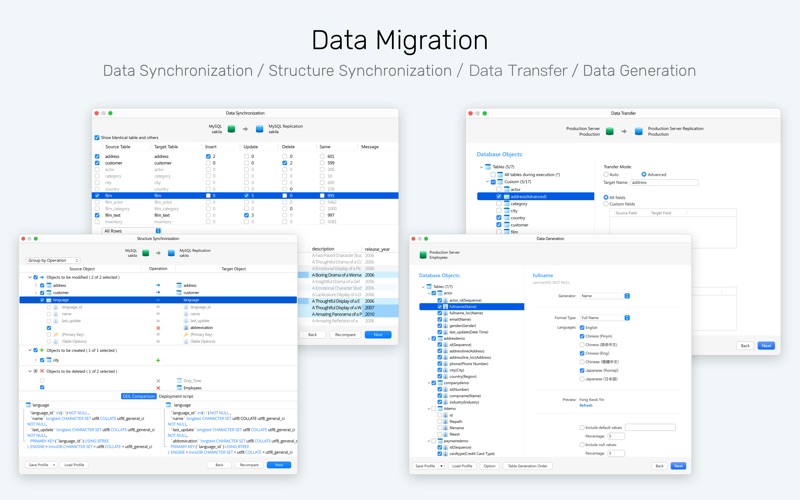Viewport: 800px width, 500px height.
Task: Select the Auto transfer mode radio button
Action: 606,174
